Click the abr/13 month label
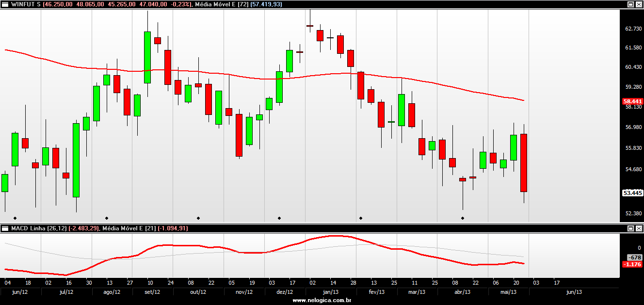644x305 pixels. point(462,292)
